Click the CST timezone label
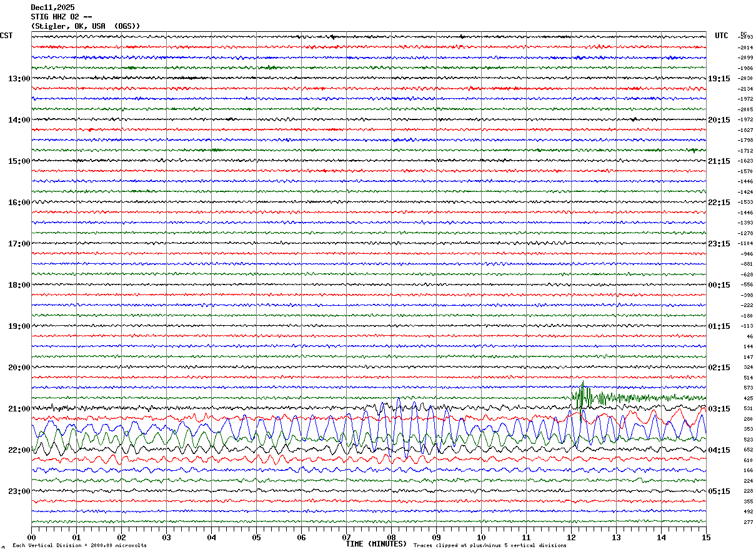 (7, 36)
